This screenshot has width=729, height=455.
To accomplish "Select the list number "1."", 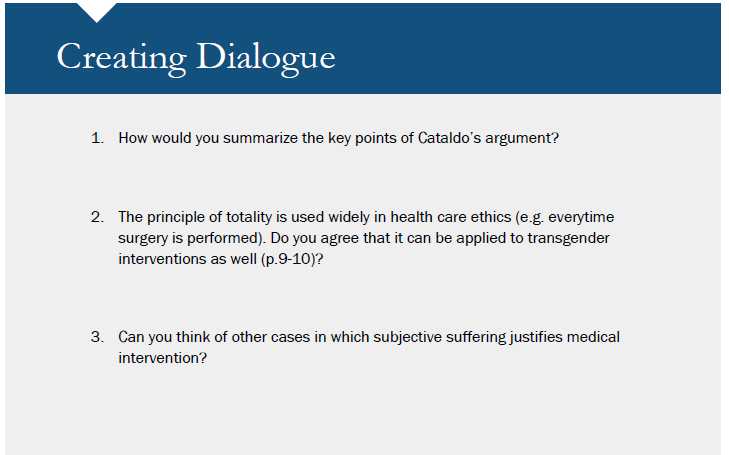I will pos(97,137).
